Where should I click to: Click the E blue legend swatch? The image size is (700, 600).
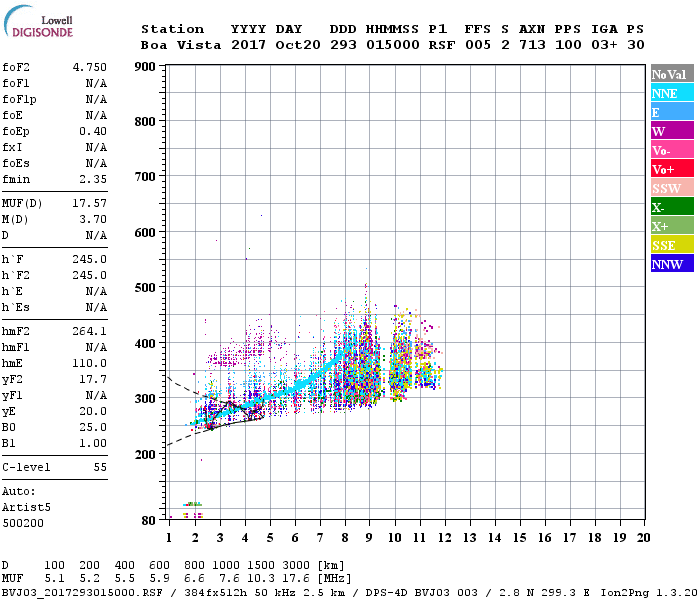(x=672, y=111)
